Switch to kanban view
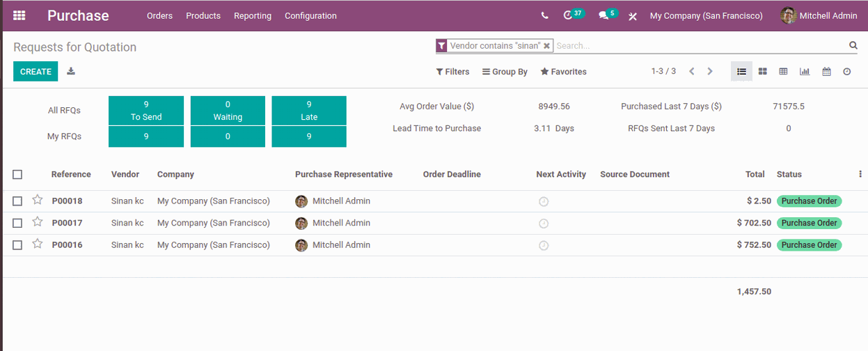This screenshot has width=868, height=351. pyautogui.click(x=763, y=71)
